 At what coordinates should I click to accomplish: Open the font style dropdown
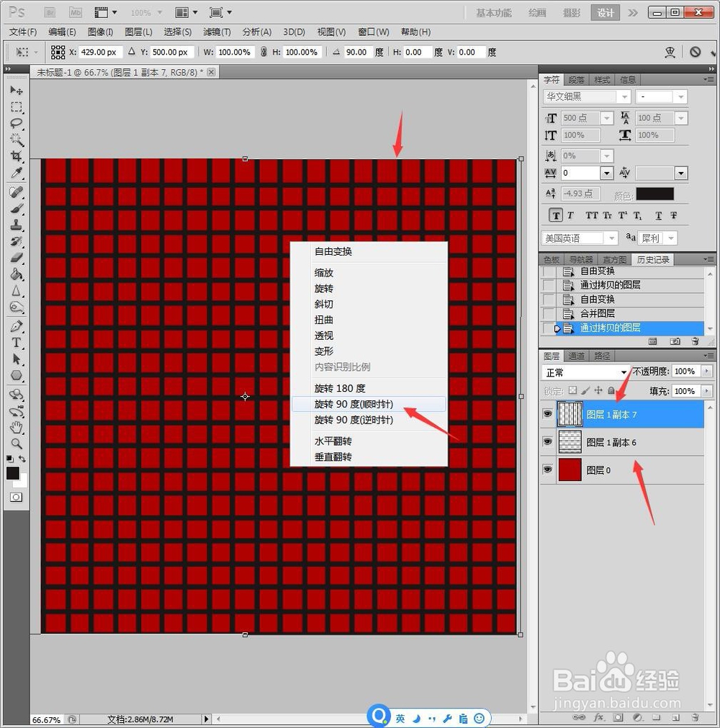(680, 96)
